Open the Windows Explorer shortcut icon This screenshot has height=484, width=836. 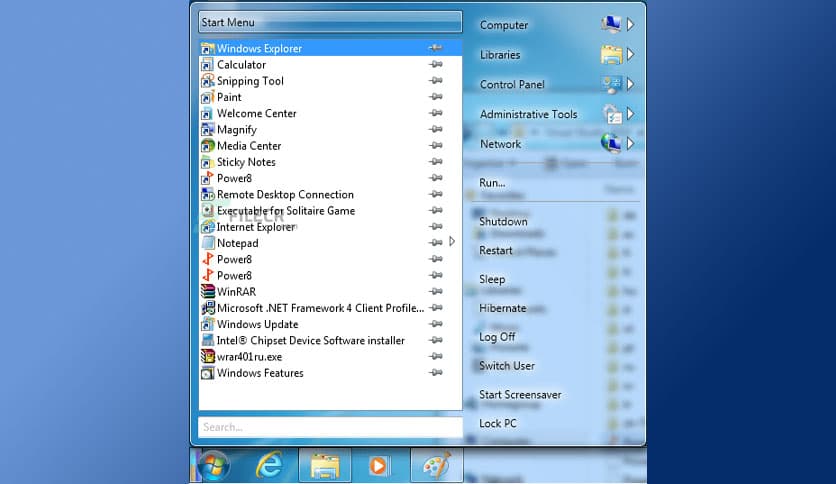207,49
